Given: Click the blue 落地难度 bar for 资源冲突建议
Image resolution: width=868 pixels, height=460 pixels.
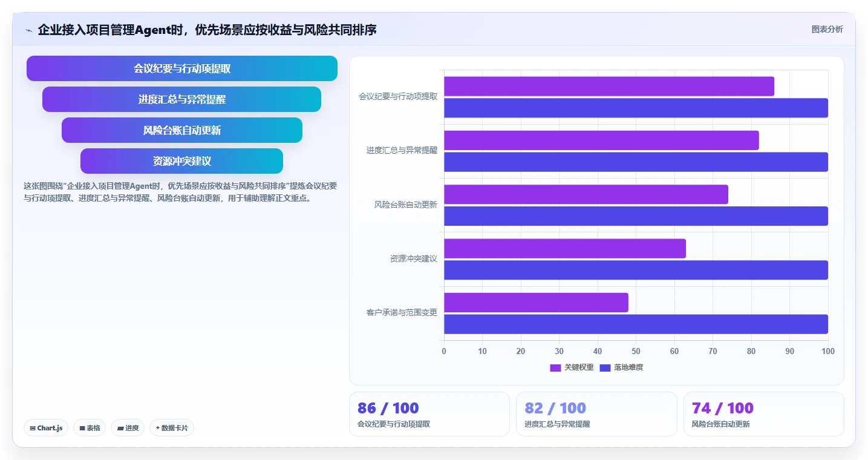Looking at the screenshot, I should (x=636, y=270).
